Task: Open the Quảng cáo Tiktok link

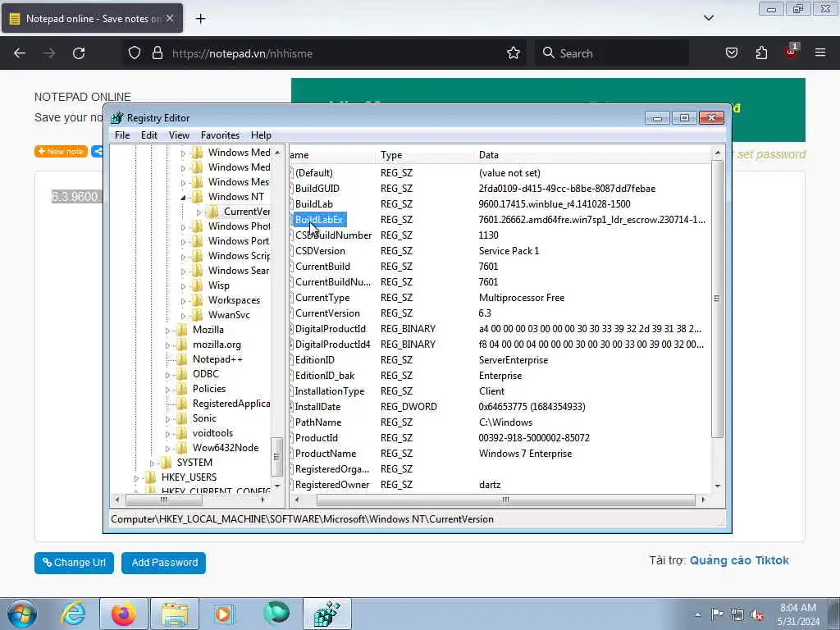Action: click(739, 561)
